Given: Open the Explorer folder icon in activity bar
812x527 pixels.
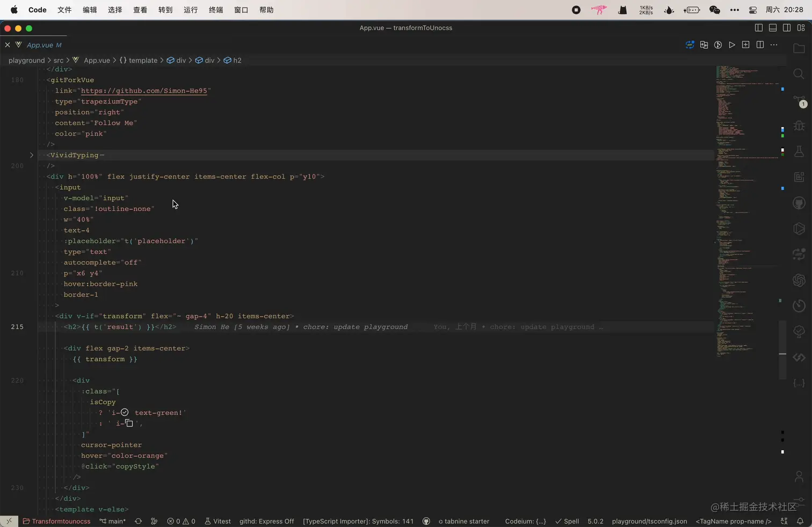Looking at the screenshot, I should click(799, 48).
